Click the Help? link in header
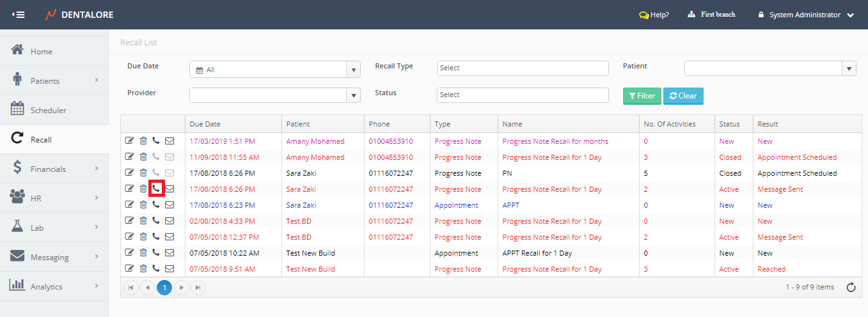Image resolution: width=868 pixels, height=317 pixels. (654, 15)
